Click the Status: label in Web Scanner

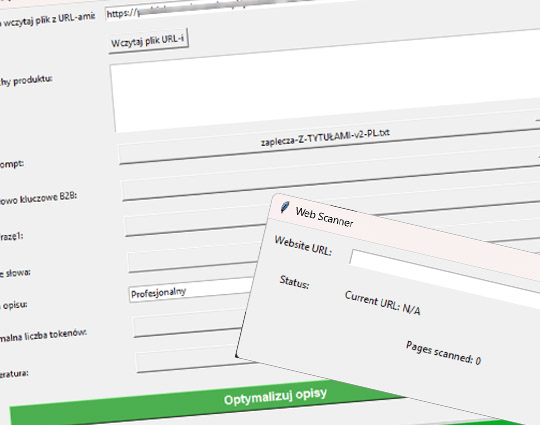[x=294, y=282]
